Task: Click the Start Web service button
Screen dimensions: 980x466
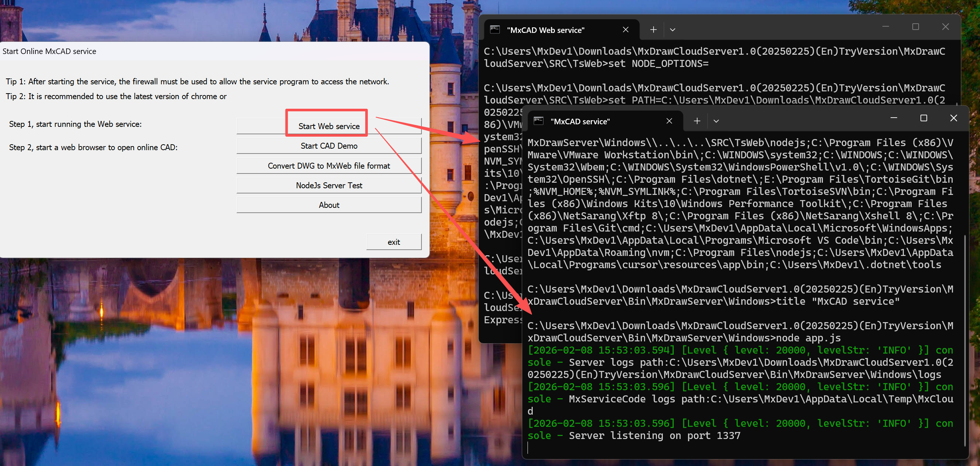Action: click(328, 126)
